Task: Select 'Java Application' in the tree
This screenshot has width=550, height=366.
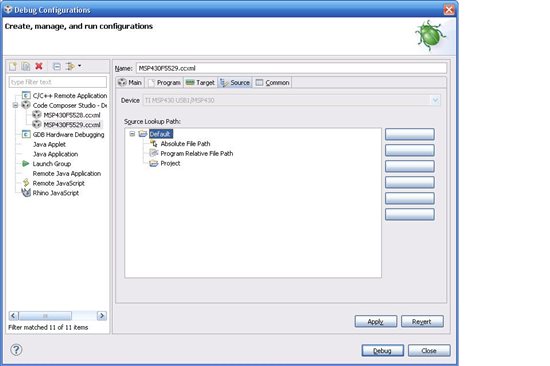Action: pyautogui.click(x=55, y=154)
